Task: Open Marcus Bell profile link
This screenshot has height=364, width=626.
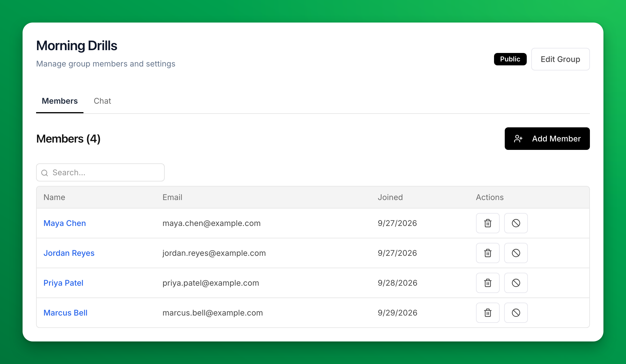Action: tap(65, 313)
